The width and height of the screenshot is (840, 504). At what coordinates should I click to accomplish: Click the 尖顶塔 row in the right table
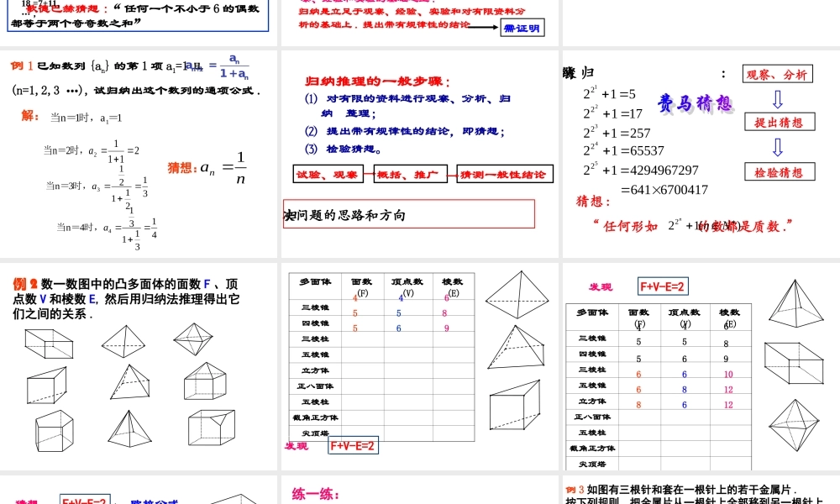(659, 464)
